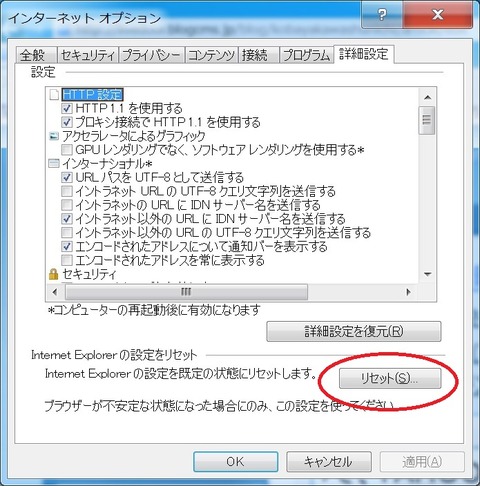Click the HTTP 設定 document icon

pyautogui.click(x=54, y=95)
